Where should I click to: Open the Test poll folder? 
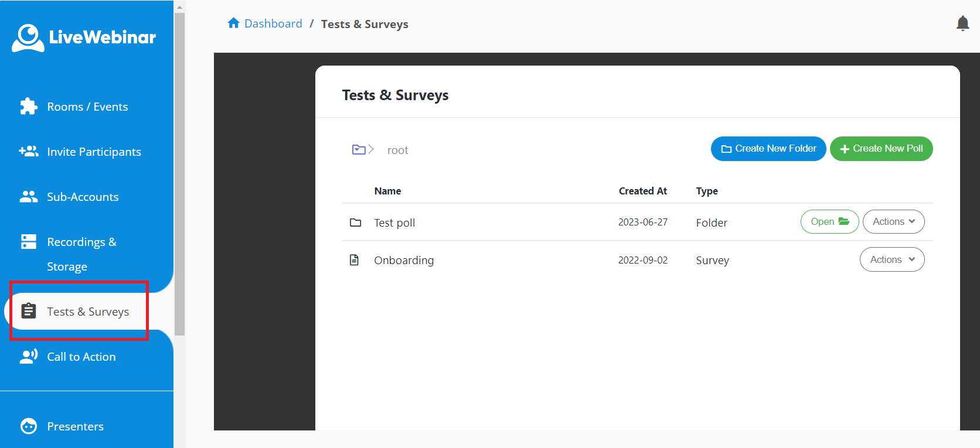point(829,222)
